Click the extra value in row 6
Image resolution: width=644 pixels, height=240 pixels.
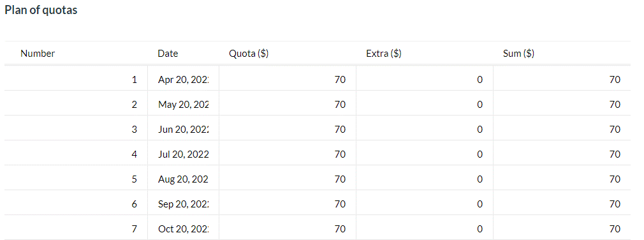tap(479, 204)
